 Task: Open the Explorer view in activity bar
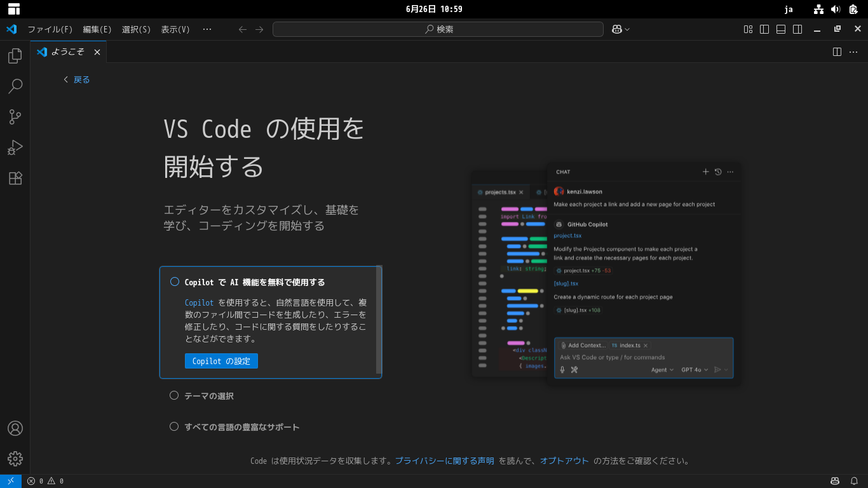coord(15,56)
